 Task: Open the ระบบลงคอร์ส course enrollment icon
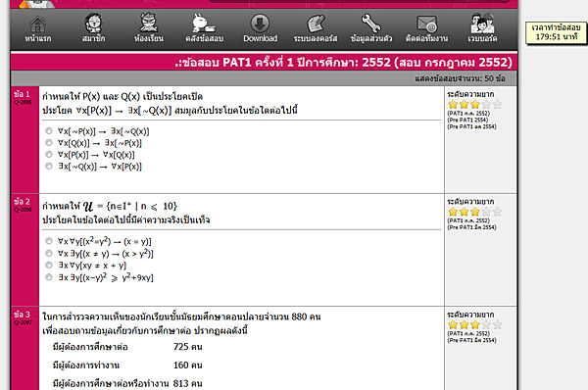pos(316,24)
